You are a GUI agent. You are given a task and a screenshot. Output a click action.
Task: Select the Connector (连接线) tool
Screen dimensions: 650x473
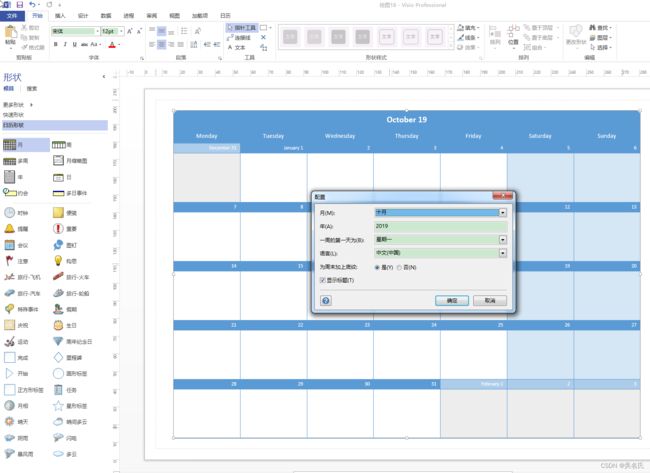tap(239, 38)
